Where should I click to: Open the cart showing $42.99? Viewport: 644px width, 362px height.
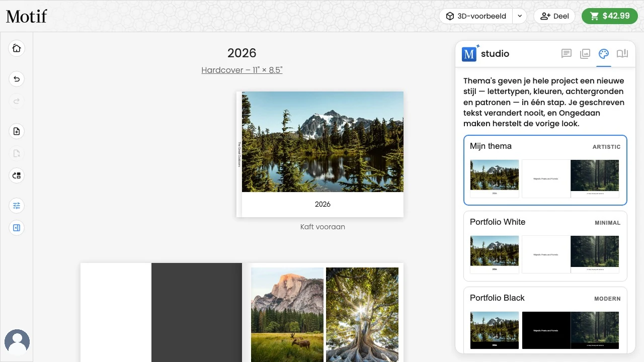pyautogui.click(x=610, y=16)
